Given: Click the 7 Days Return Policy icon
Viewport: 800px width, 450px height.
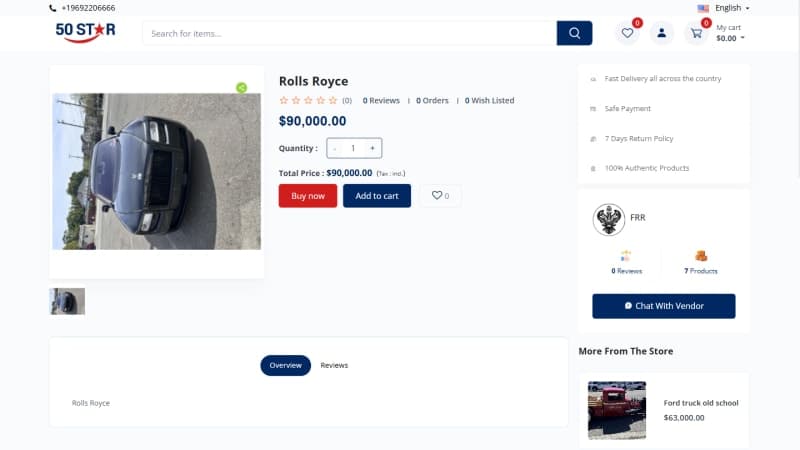Looking at the screenshot, I should point(593,139).
